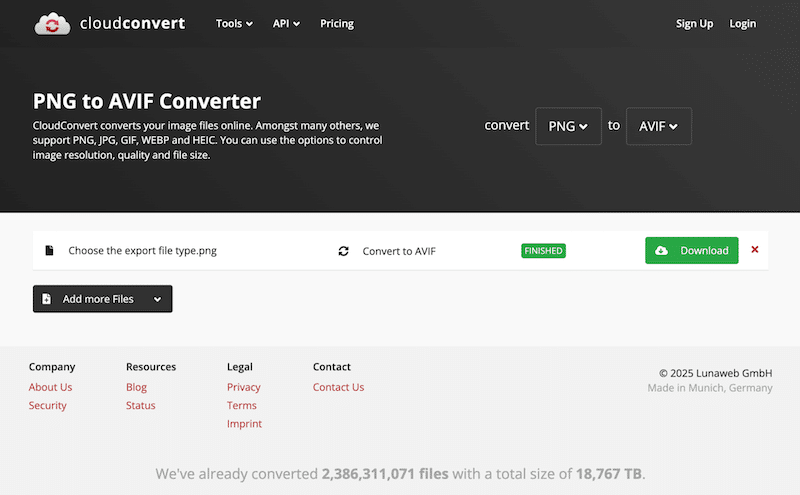Remove the file with the red X
Image resolution: width=800 pixels, height=495 pixels.
click(755, 250)
